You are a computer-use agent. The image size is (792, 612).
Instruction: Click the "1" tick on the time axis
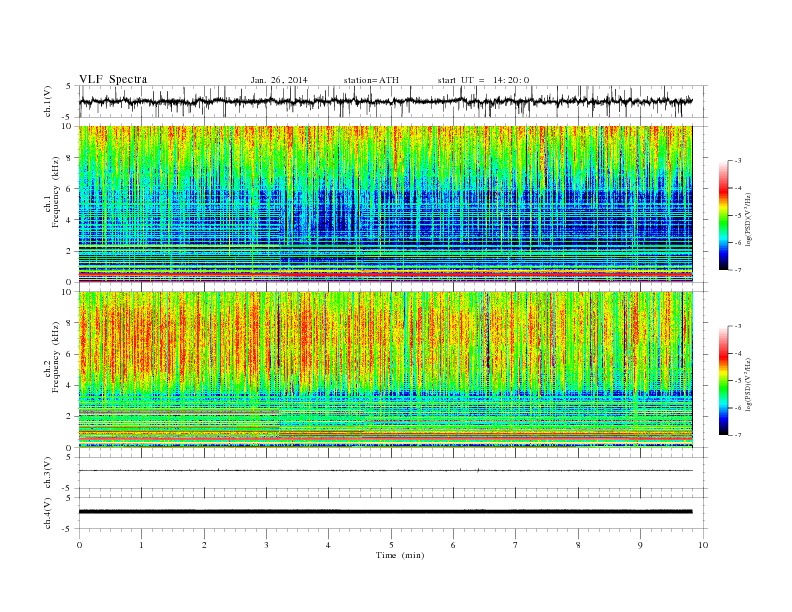pos(141,545)
